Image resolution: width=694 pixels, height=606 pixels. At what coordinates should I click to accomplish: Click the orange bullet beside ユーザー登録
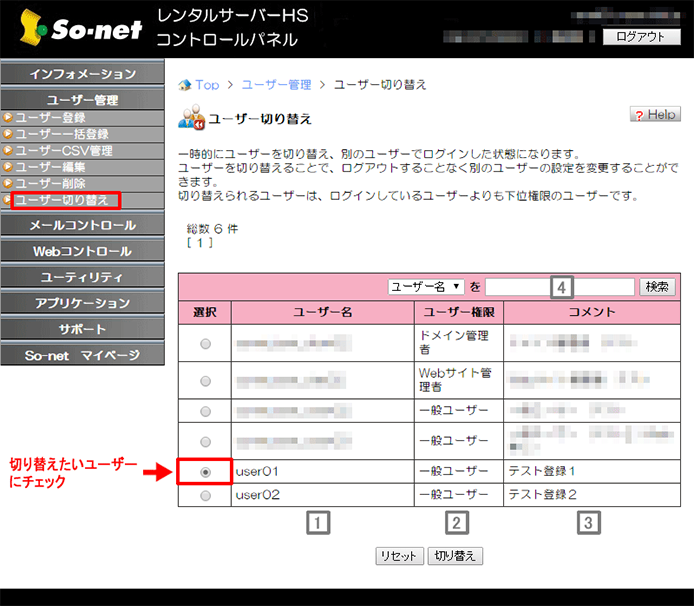click(8, 118)
